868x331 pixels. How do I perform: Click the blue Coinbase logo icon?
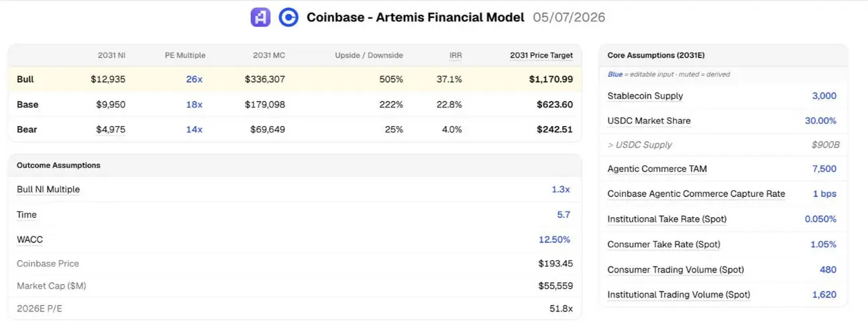pos(288,17)
